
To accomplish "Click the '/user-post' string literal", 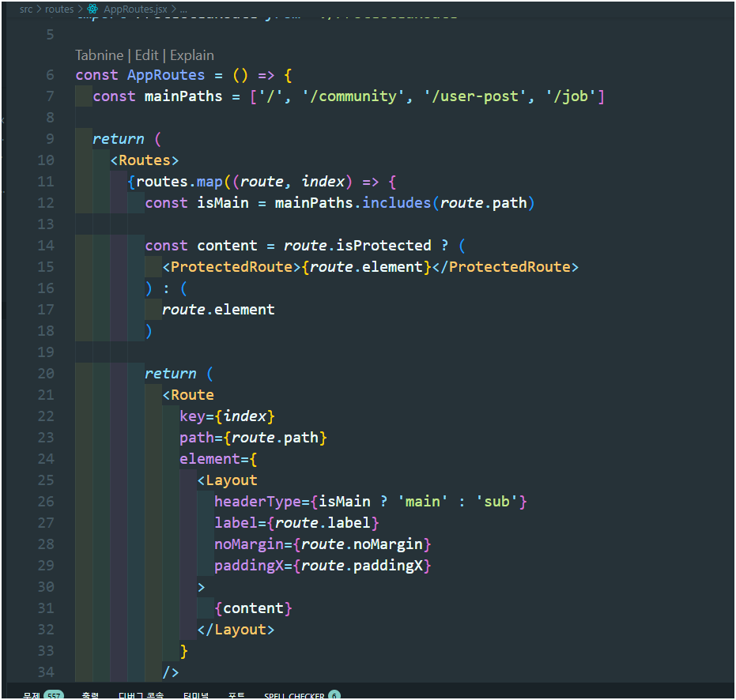I will 475,96.
